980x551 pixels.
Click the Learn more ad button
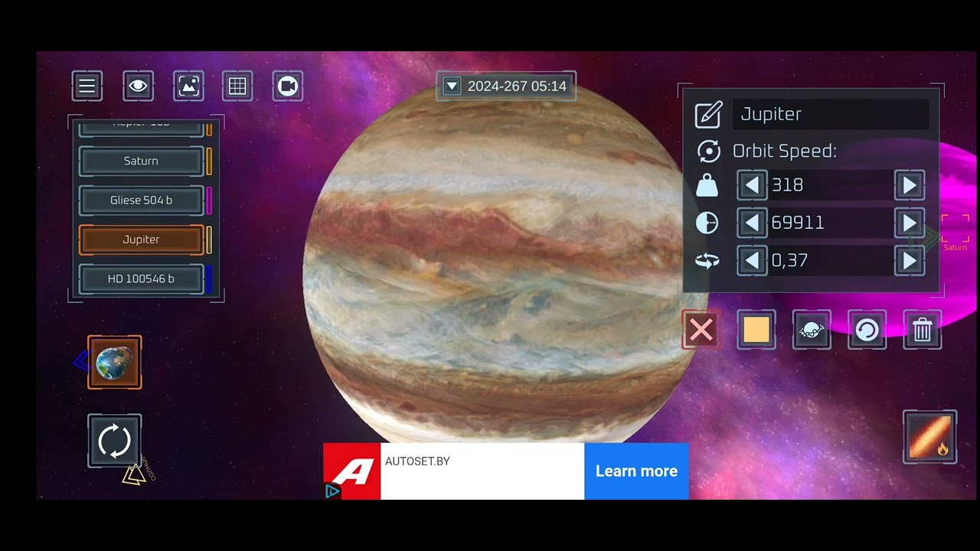click(x=636, y=471)
